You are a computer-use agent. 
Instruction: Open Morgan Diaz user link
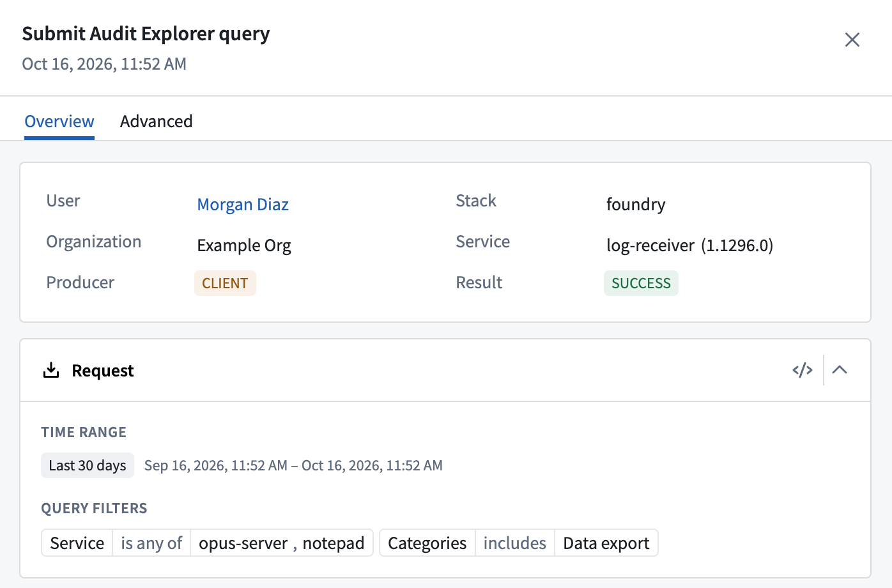[243, 205]
